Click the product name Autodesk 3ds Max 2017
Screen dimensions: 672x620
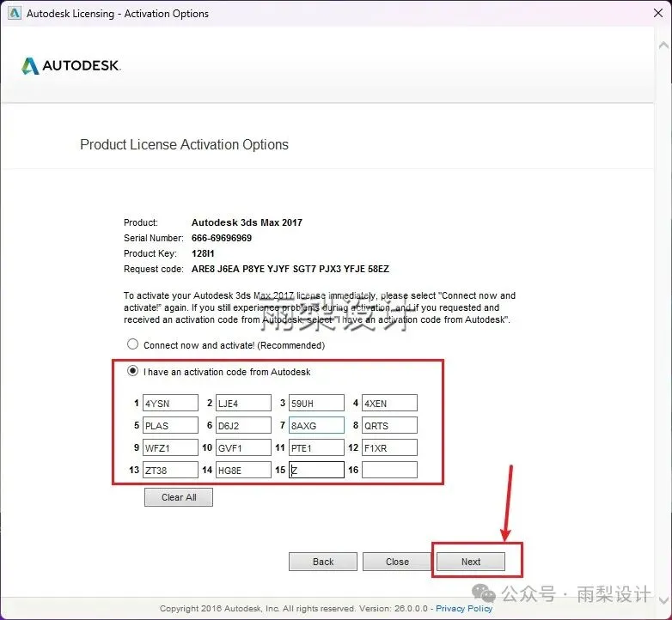[247, 222]
